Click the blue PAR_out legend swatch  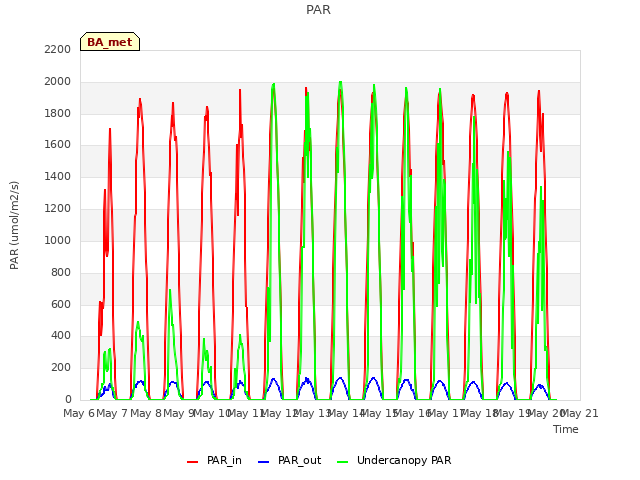click(x=264, y=462)
